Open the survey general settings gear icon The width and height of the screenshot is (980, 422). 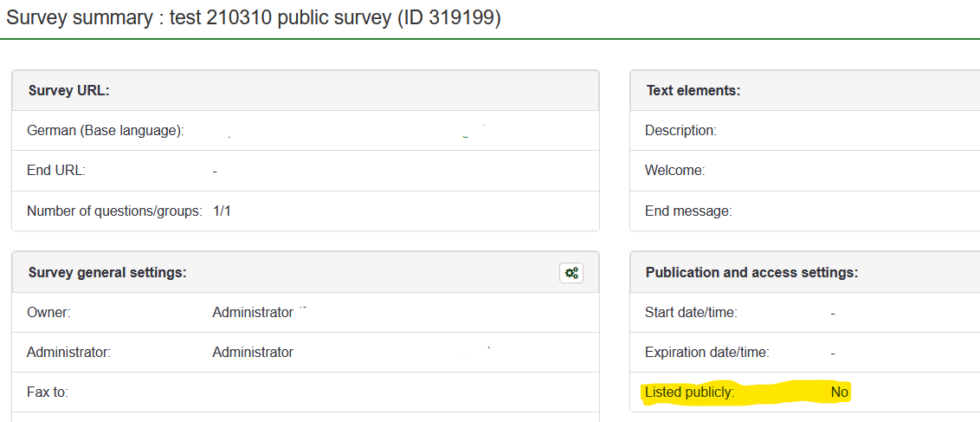pos(571,273)
